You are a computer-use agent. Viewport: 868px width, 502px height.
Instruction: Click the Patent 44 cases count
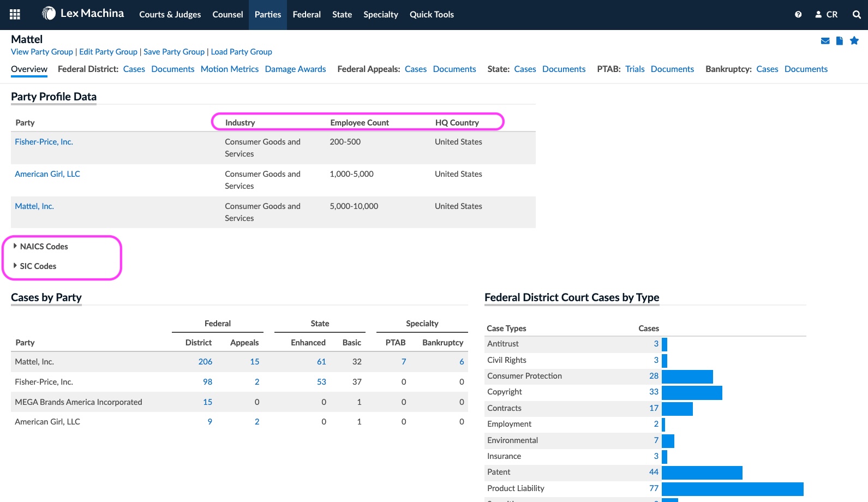(x=654, y=472)
